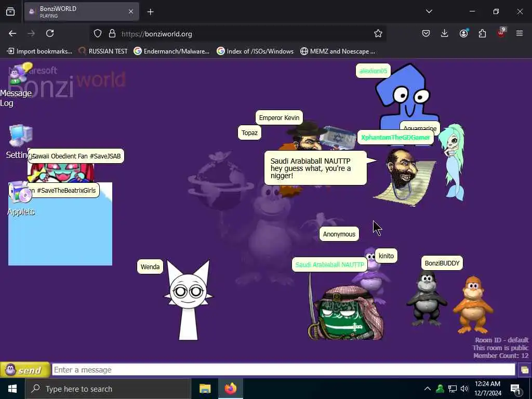Reload the BonziWORLD page
Image resolution: width=532 pixels, height=399 pixels.
point(50,34)
